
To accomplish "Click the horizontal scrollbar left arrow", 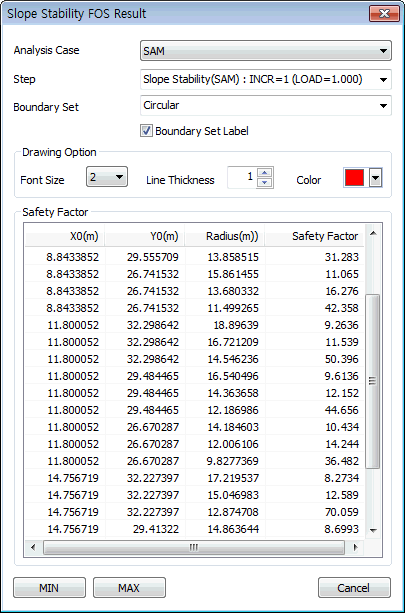I will (x=33, y=547).
